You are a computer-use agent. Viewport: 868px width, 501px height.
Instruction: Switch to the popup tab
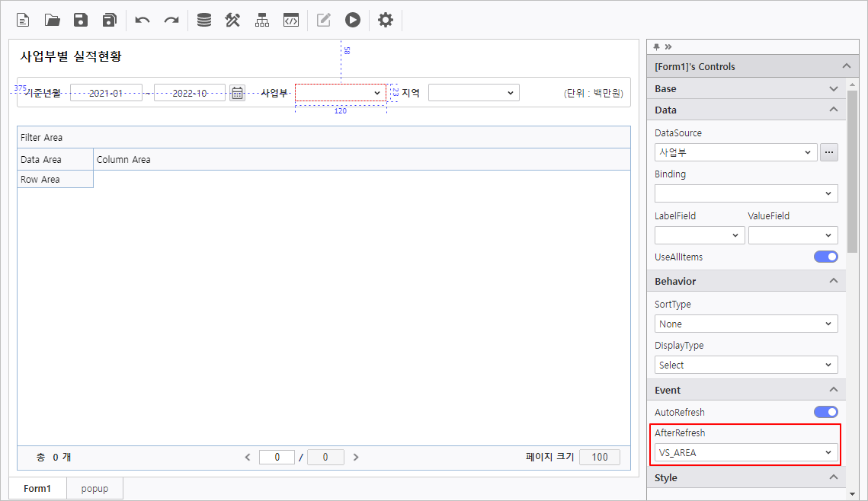(x=94, y=488)
